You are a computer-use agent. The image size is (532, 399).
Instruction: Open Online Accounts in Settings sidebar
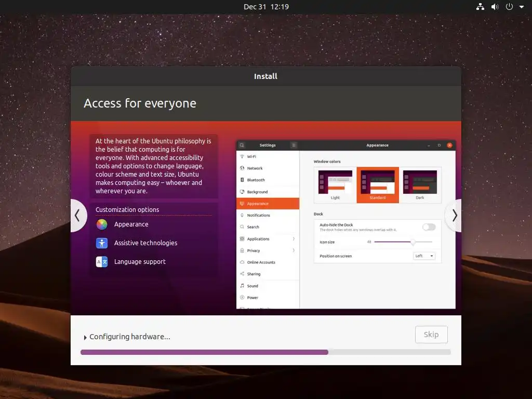coord(268,262)
